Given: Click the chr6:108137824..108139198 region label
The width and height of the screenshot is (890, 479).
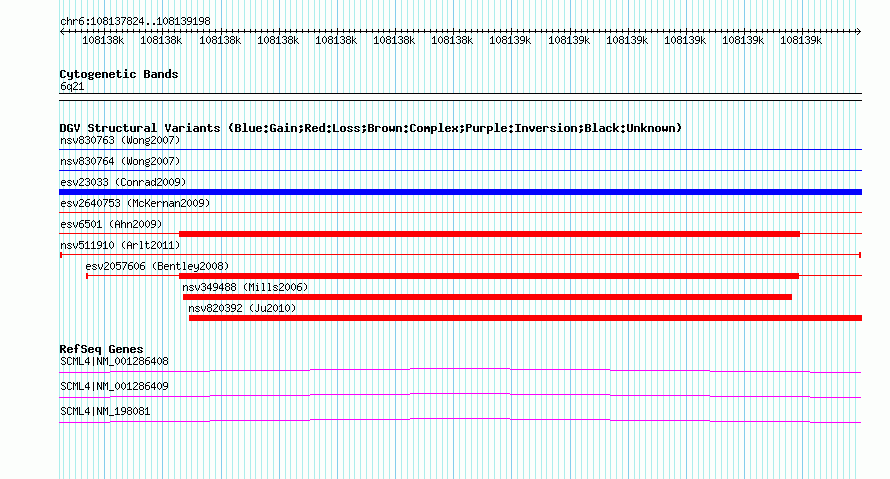Looking at the screenshot, I should tap(135, 21).
